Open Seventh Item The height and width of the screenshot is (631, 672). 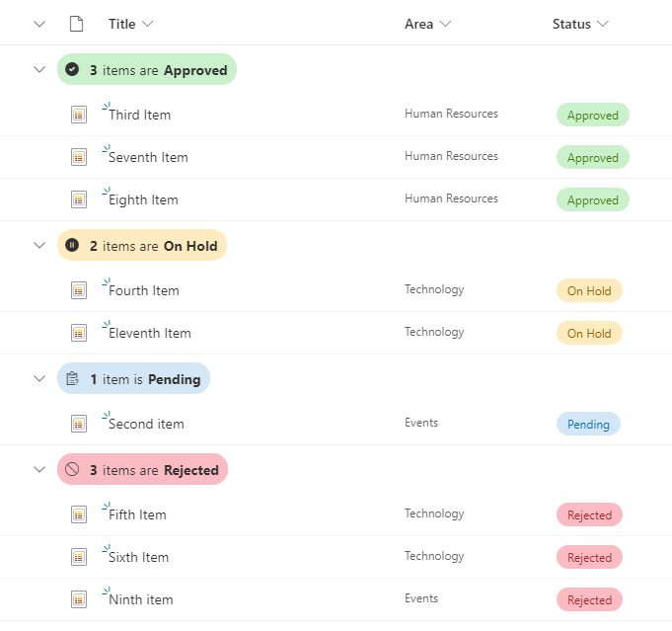148,157
